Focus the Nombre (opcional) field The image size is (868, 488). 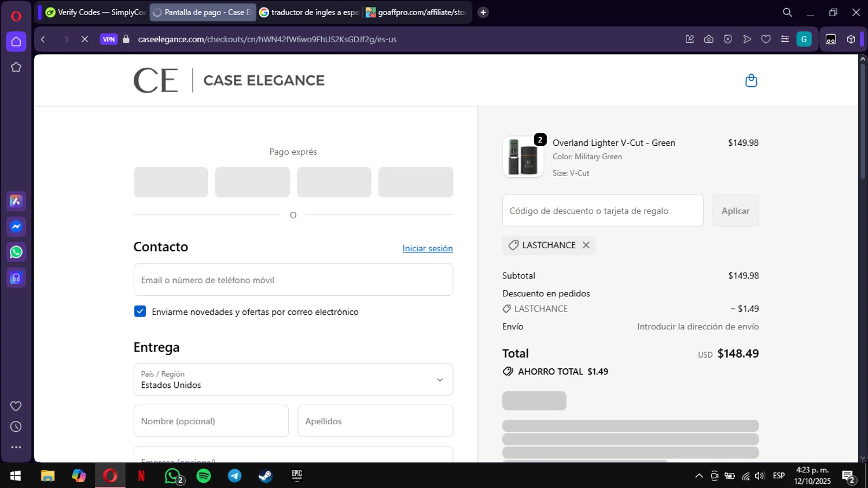[x=211, y=421]
